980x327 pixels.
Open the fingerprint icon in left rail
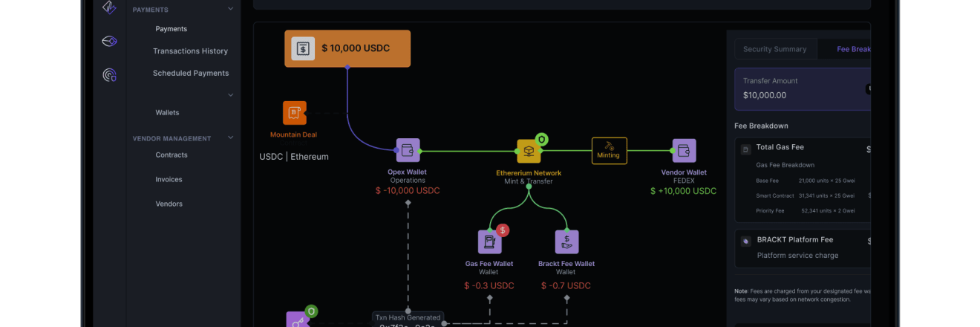(109, 74)
